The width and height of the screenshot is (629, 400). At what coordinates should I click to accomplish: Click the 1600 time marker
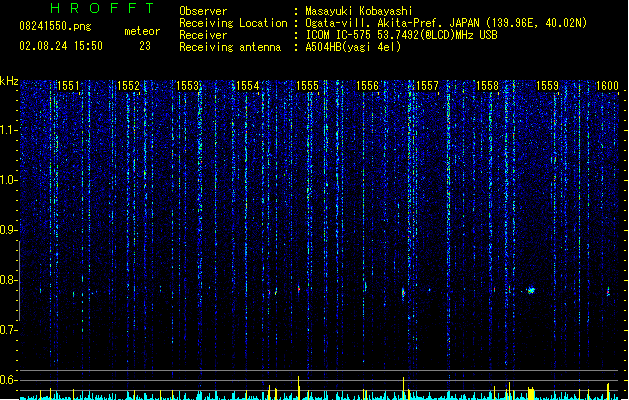pyautogui.click(x=607, y=86)
